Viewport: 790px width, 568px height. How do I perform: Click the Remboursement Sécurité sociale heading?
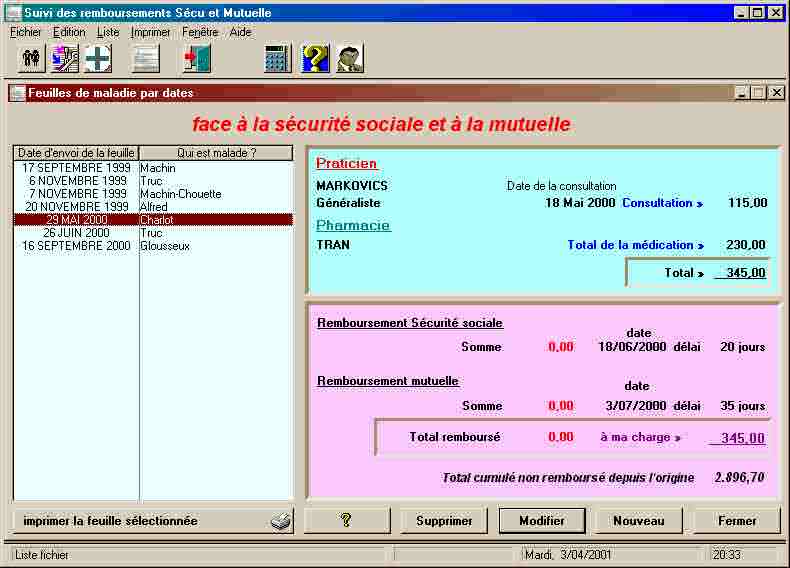pos(410,323)
